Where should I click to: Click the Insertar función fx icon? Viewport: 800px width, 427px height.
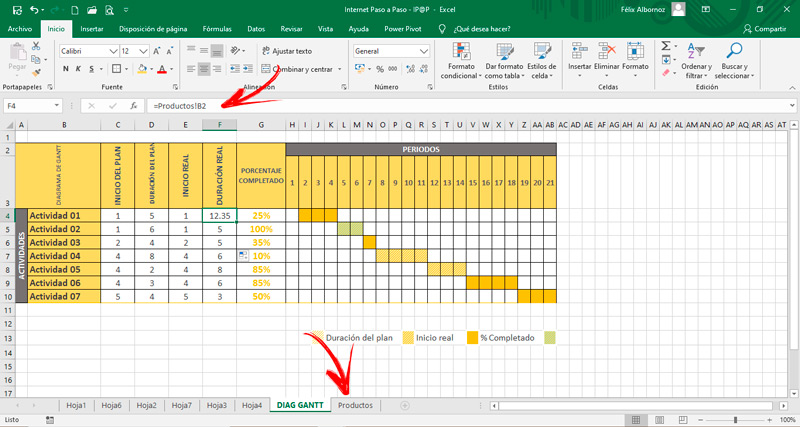134,106
